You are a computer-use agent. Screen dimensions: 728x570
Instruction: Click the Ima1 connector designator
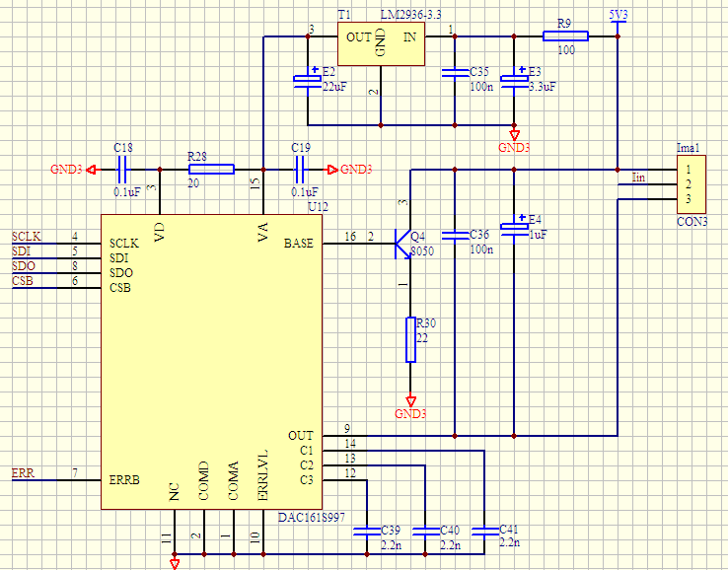point(689,148)
